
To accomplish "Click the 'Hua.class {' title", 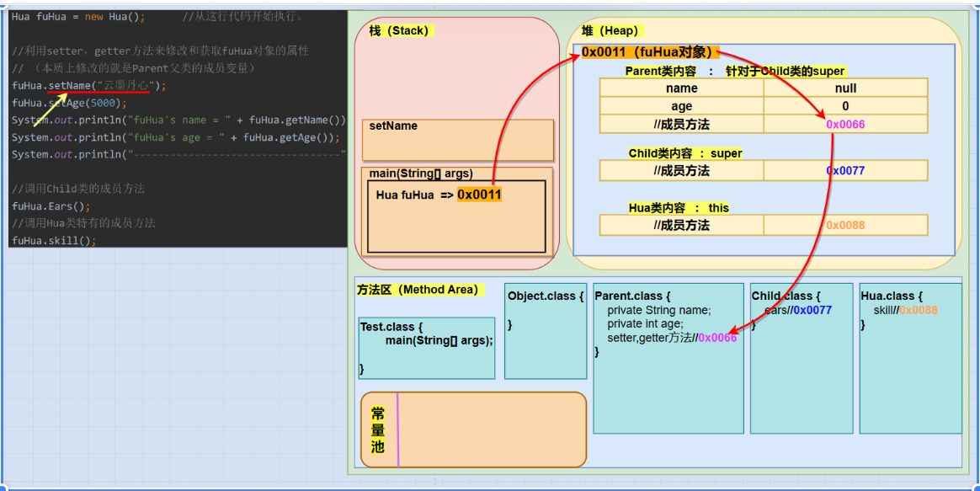I will [x=892, y=296].
